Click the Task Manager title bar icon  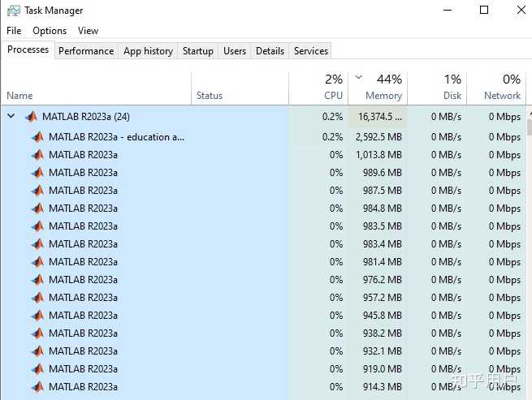coord(14,11)
